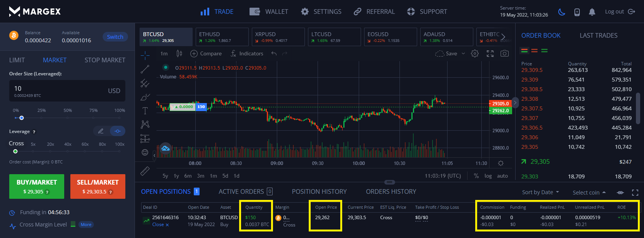Open notifications bell icon
The width and height of the screenshot is (644, 238).
pyautogui.click(x=592, y=12)
